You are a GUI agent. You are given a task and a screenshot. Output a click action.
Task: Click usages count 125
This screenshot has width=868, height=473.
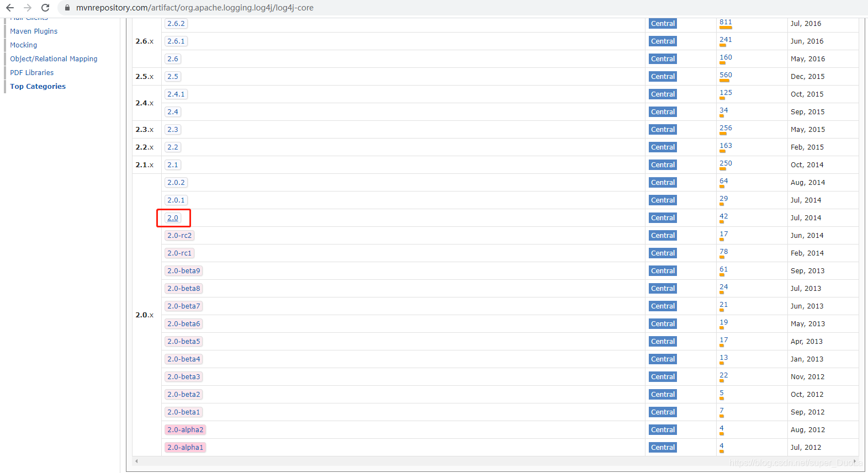coord(726,93)
